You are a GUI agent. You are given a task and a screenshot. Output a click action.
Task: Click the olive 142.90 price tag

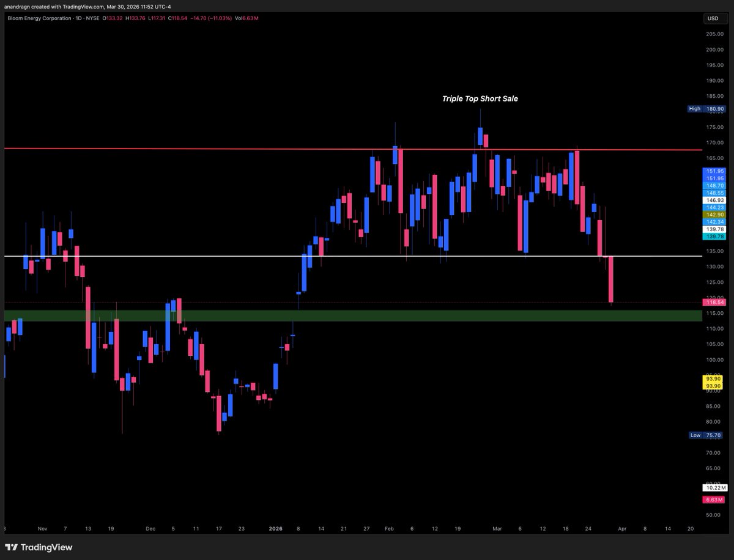(x=714, y=215)
